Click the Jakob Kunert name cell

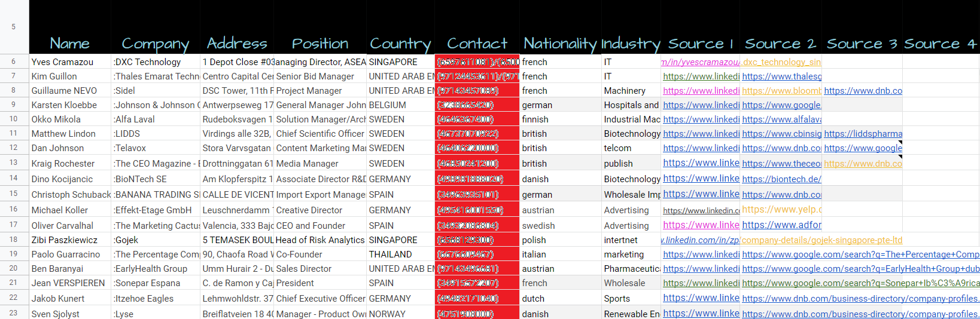coord(70,298)
